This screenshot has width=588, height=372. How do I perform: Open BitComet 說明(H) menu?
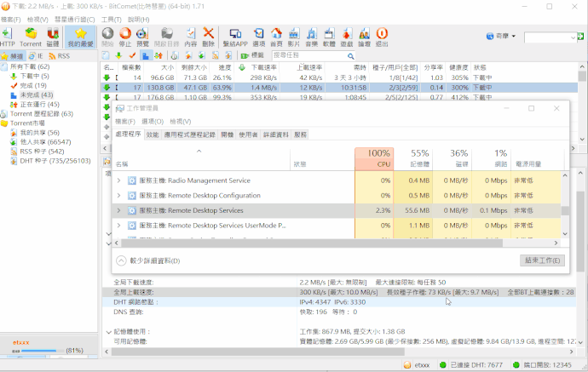(x=138, y=20)
